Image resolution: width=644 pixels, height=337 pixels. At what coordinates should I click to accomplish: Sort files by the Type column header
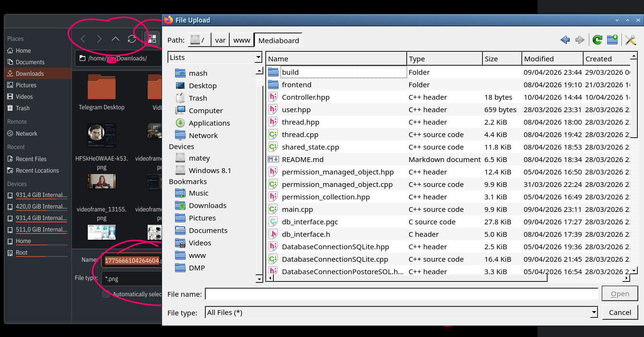445,58
